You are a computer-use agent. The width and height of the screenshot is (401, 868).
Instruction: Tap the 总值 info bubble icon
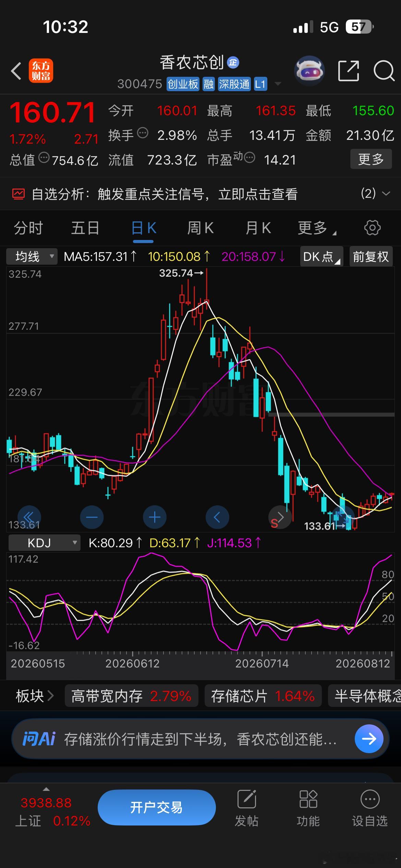(44, 158)
